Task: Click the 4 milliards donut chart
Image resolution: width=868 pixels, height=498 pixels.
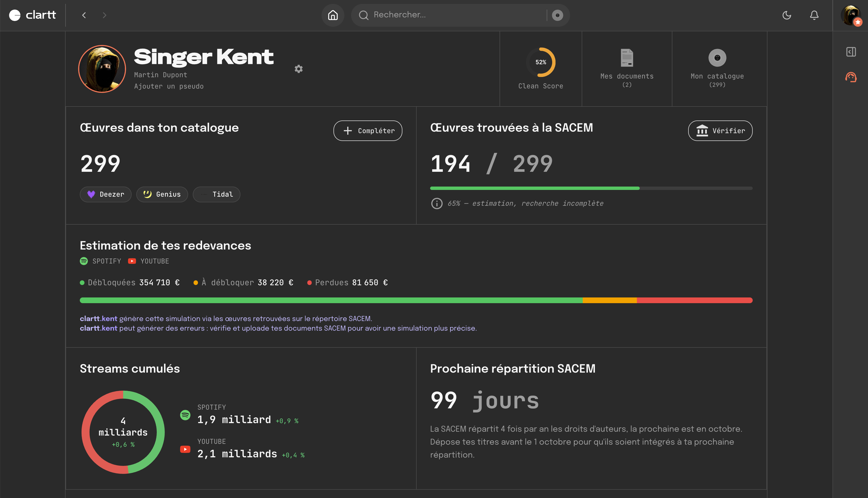Action: [123, 432]
